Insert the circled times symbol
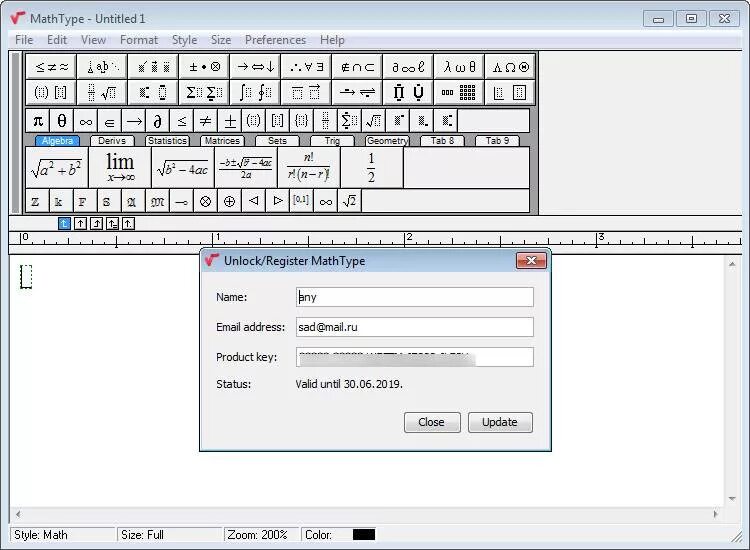 click(x=206, y=201)
